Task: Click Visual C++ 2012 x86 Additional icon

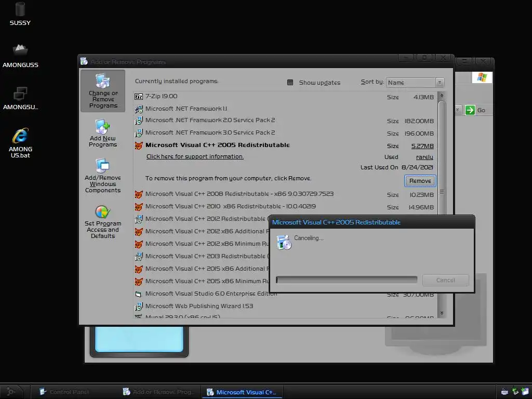Action: click(x=138, y=232)
